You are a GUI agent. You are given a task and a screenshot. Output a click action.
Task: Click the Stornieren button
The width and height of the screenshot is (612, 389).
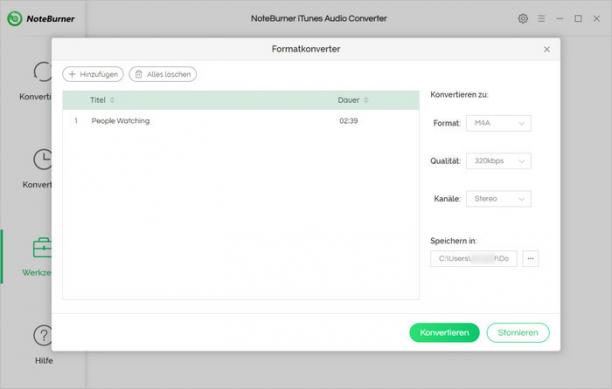[518, 333]
